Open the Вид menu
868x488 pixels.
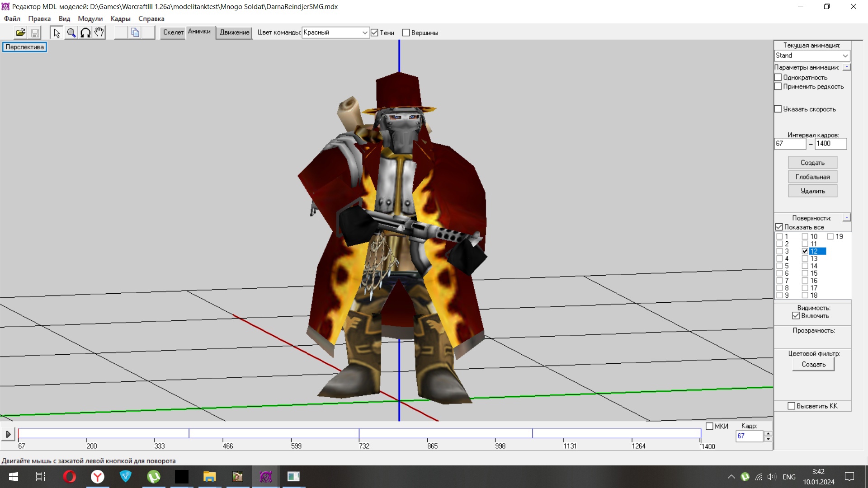(x=64, y=19)
